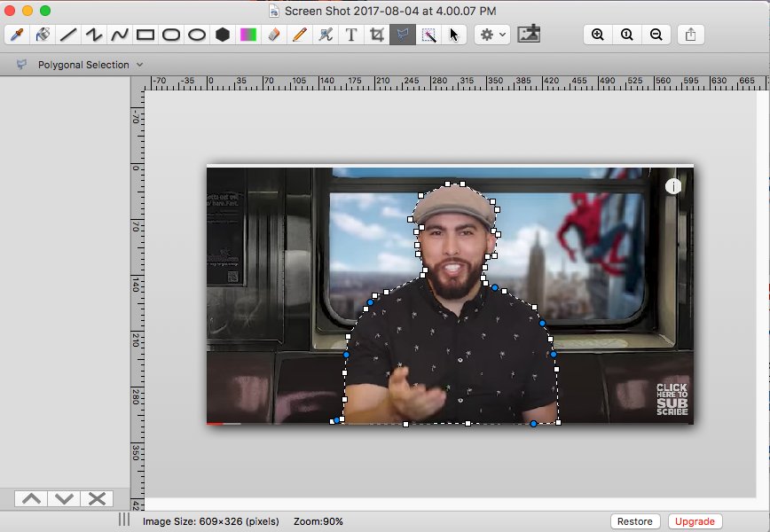Viewport: 770px width, 532px height.
Task: Select the curve drawing tool
Action: pyautogui.click(x=120, y=35)
